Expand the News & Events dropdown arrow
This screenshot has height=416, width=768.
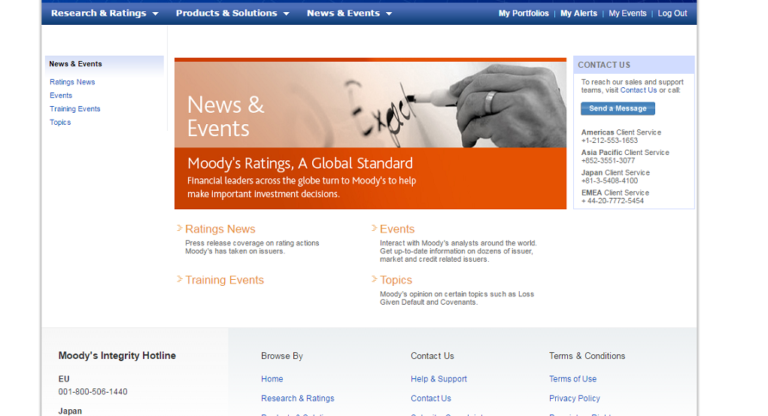coord(389,14)
